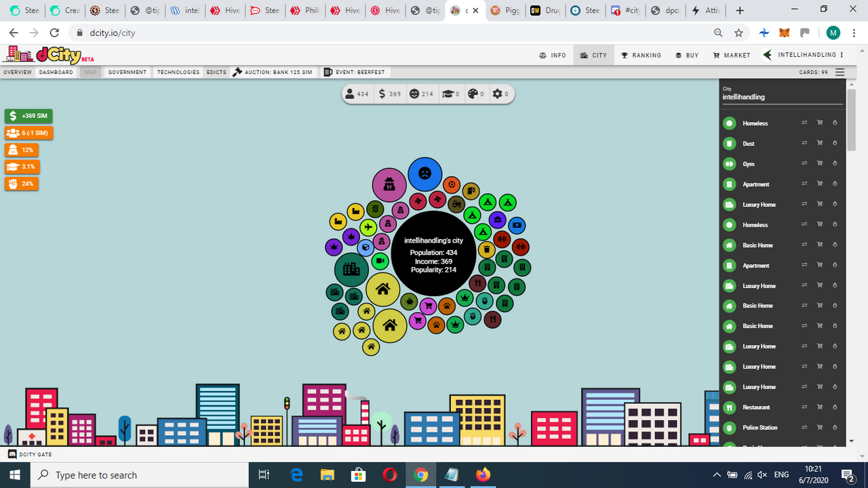Click the gear stat showing 0

[500, 94]
